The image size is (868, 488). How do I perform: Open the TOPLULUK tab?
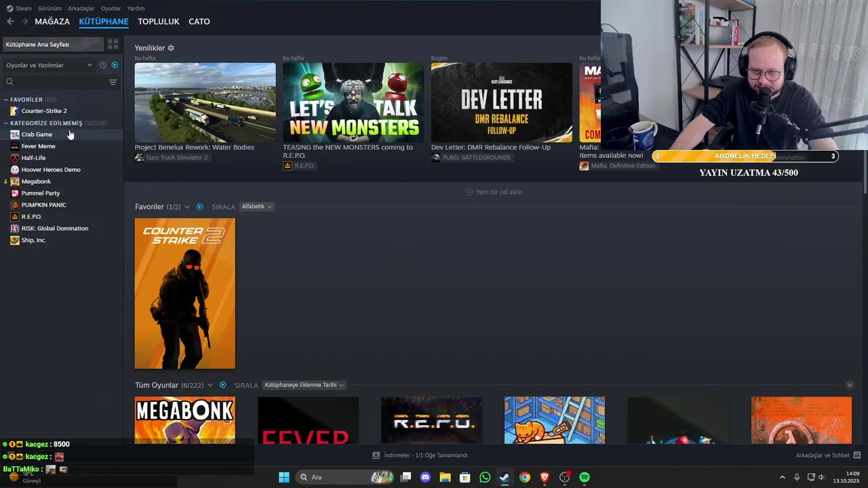[159, 22]
